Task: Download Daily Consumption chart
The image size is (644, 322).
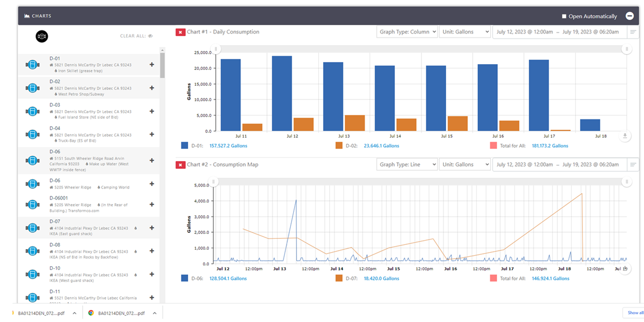Action: click(625, 136)
